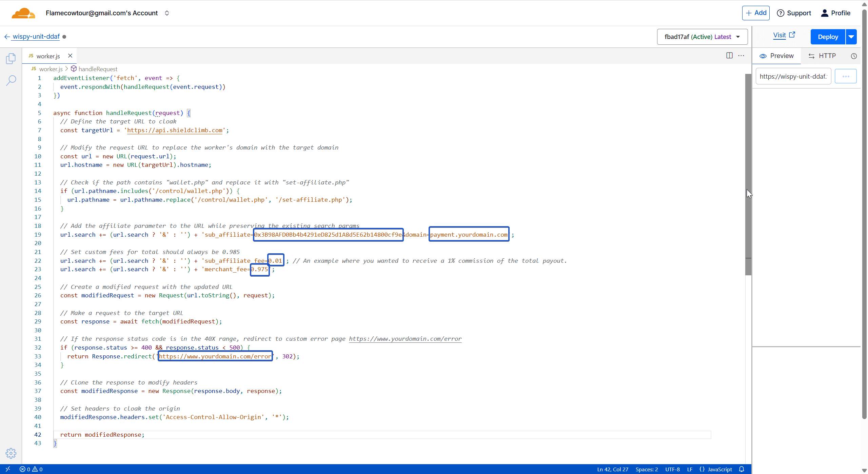
Task: Click the preview URL input field
Action: tap(793, 76)
